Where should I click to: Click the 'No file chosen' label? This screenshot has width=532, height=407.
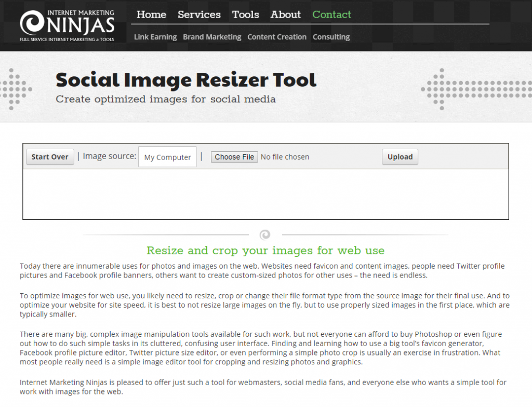[285, 157]
